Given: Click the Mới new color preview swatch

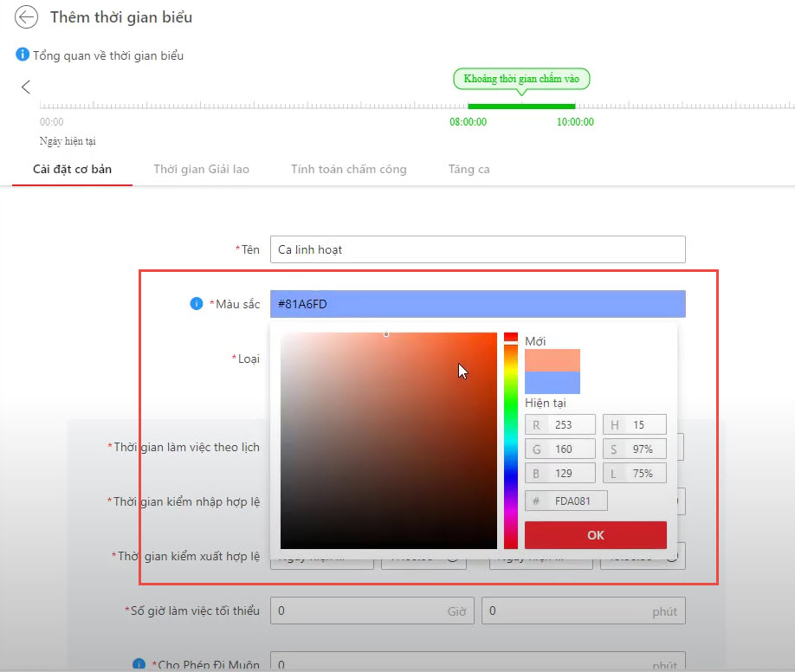Looking at the screenshot, I should [x=553, y=360].
